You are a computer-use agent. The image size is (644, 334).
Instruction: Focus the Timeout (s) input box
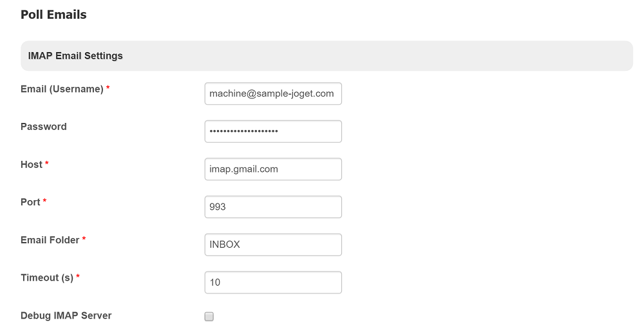[272, 283]
